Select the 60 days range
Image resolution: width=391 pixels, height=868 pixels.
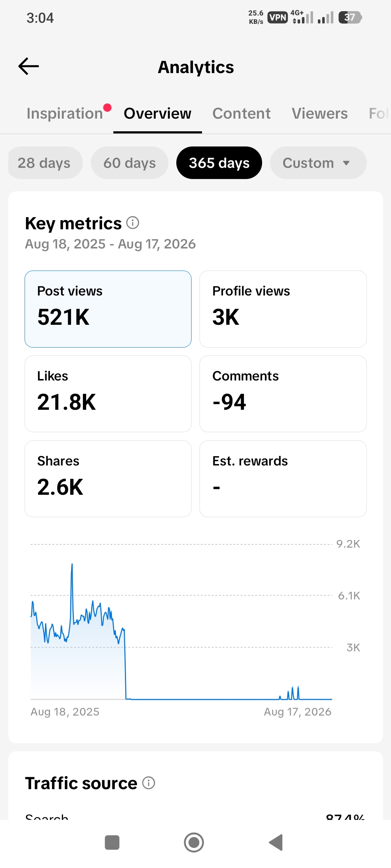pos(130,163)
